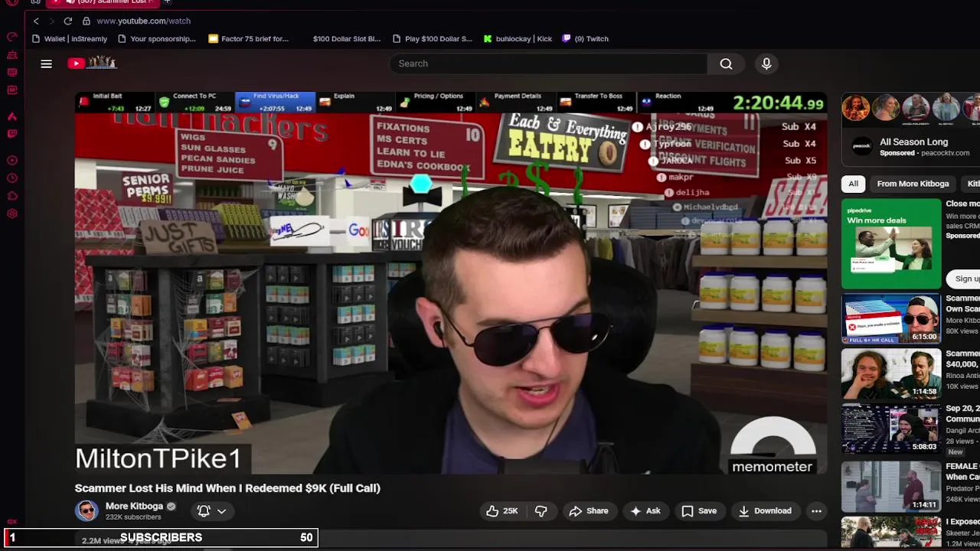Open the $100 Dollar Slot bookmark
The height and width of the screenshot is (551, 980).
[x=346, y=38]
